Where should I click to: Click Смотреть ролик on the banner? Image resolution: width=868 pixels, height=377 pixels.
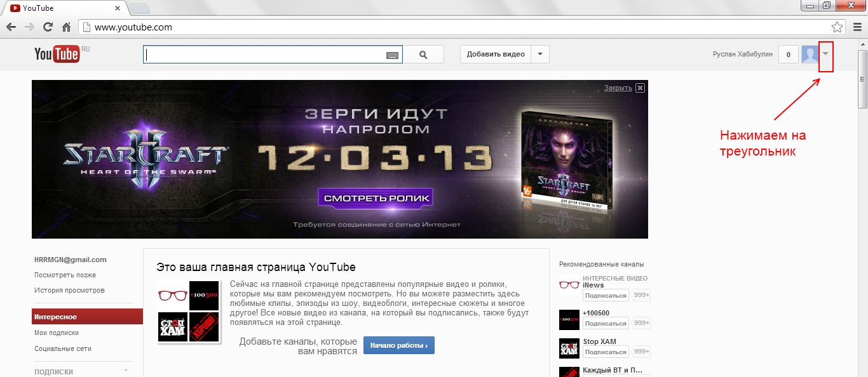[376, 198]
